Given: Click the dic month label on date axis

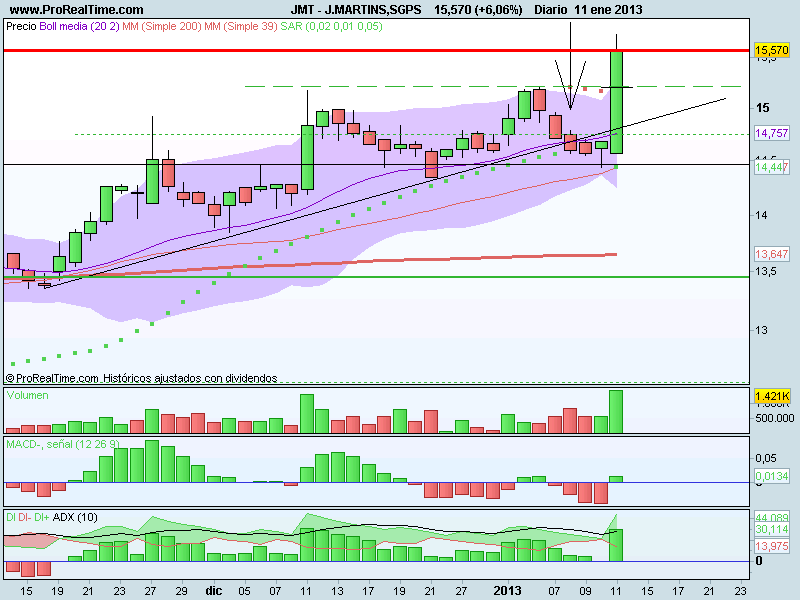Looking at the screenshot, I should click(214, 591).
